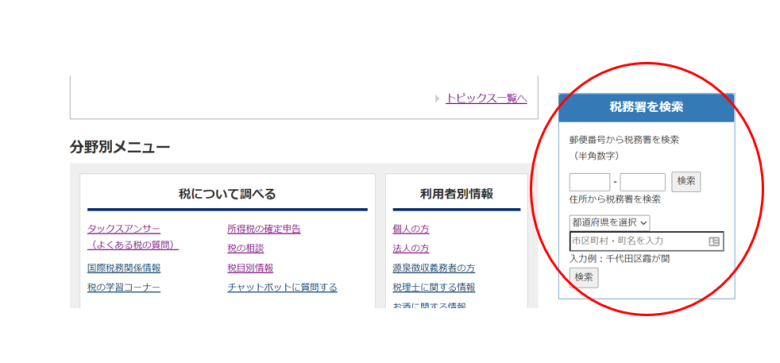Open 個人の方 link
This screenshot has width=780, height=363.
click(x=411, y=229)
